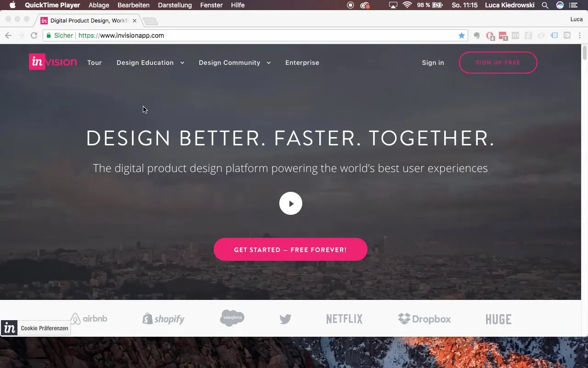
Task: Click the Salesforce cloud logo
Action: [x=232, y=318]
